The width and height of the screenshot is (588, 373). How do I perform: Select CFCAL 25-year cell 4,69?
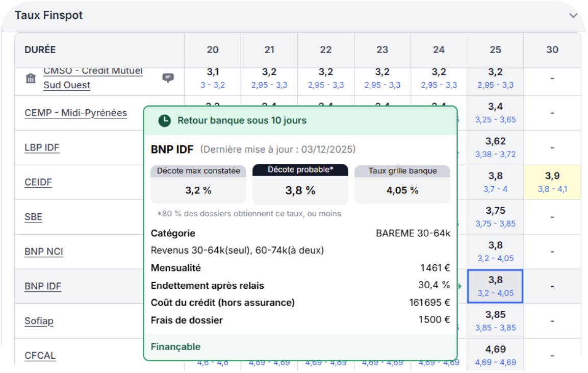point(495,355)
